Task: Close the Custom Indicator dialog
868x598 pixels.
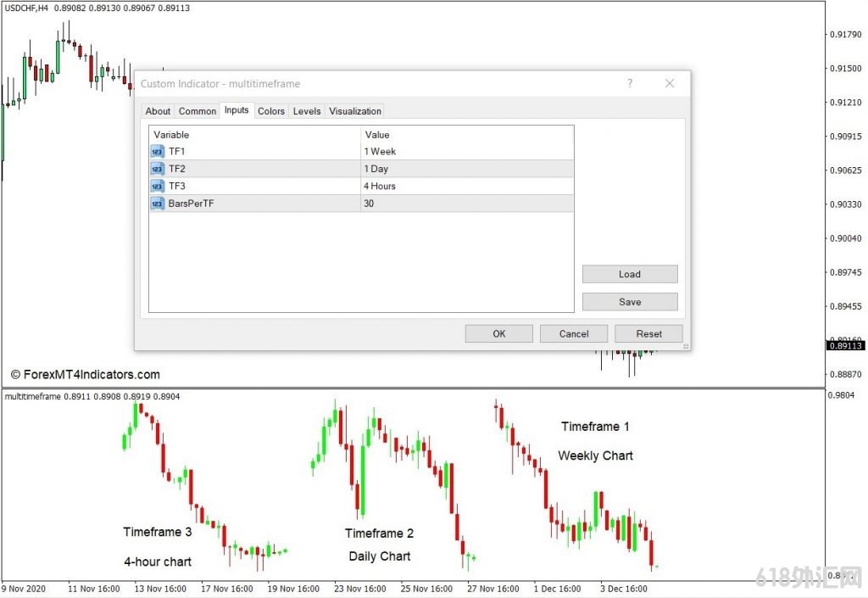Action: click(x=670, y=83)
